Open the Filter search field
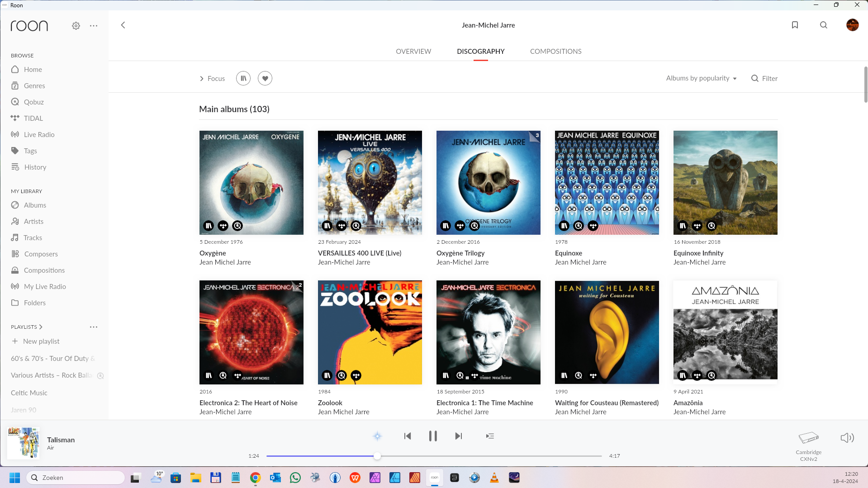Viewport: 868px width, 488px height. tap(764, 78)
